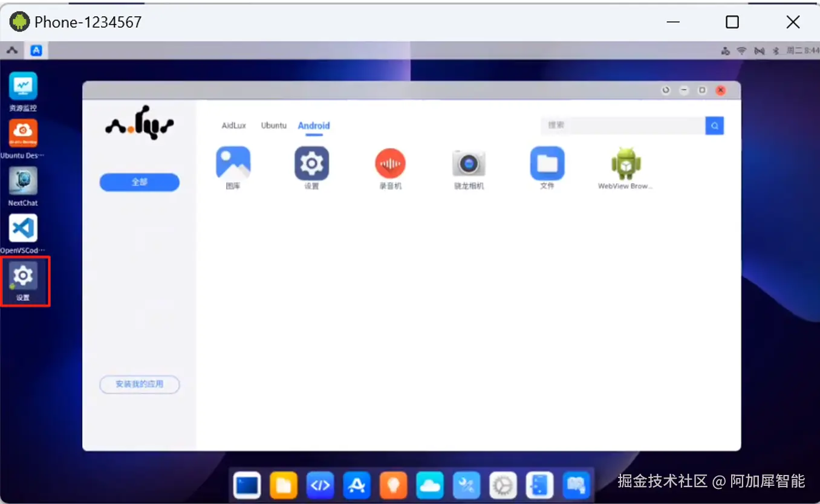This screenshot has width=820, height=504.
Task: Select the 全部 category button
Action: point(140,182)
